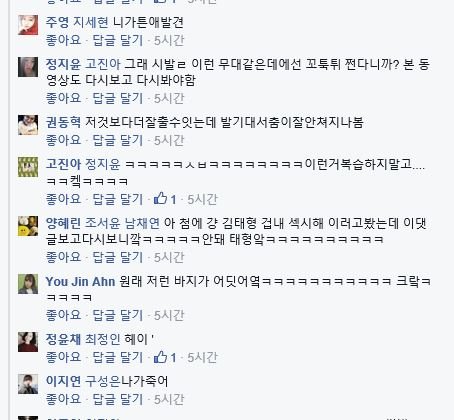The image size is (454, 420).
Task: Like 이지연's comment with 좋아요
Action: point(63,399)
